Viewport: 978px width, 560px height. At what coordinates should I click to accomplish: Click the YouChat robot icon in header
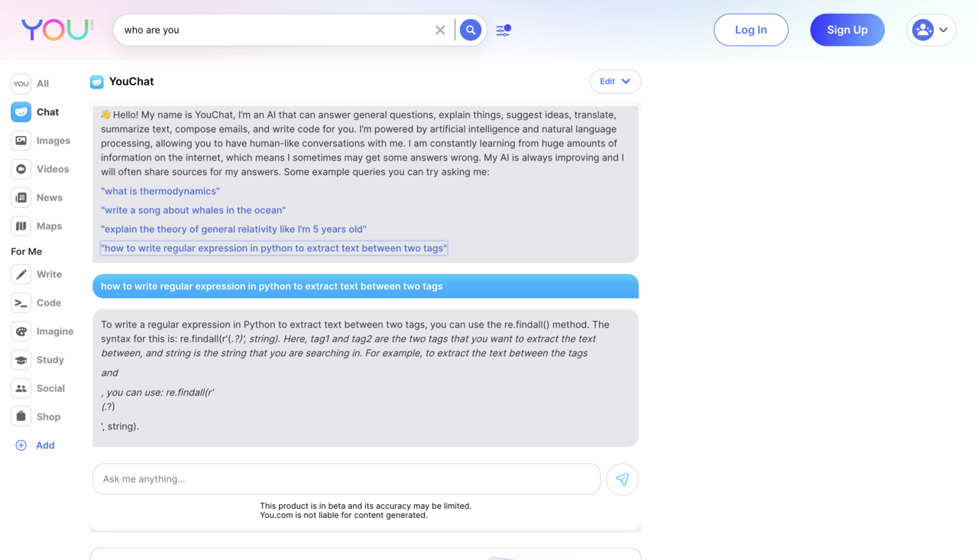(97, 82)
